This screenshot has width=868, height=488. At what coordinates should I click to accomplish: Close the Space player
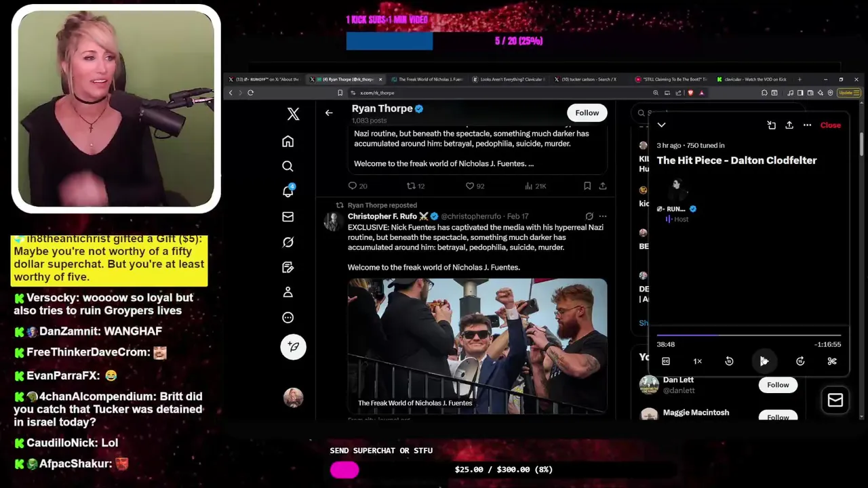click(x=831, y=125)
